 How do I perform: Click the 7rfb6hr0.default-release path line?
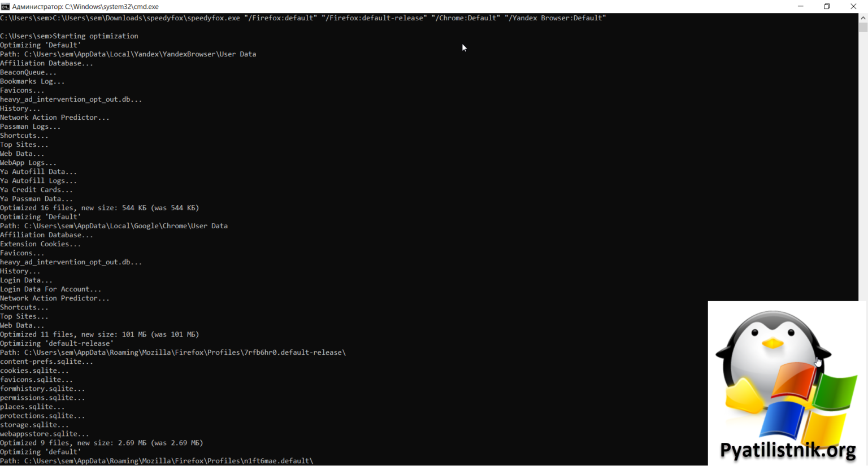pos(173,352)
